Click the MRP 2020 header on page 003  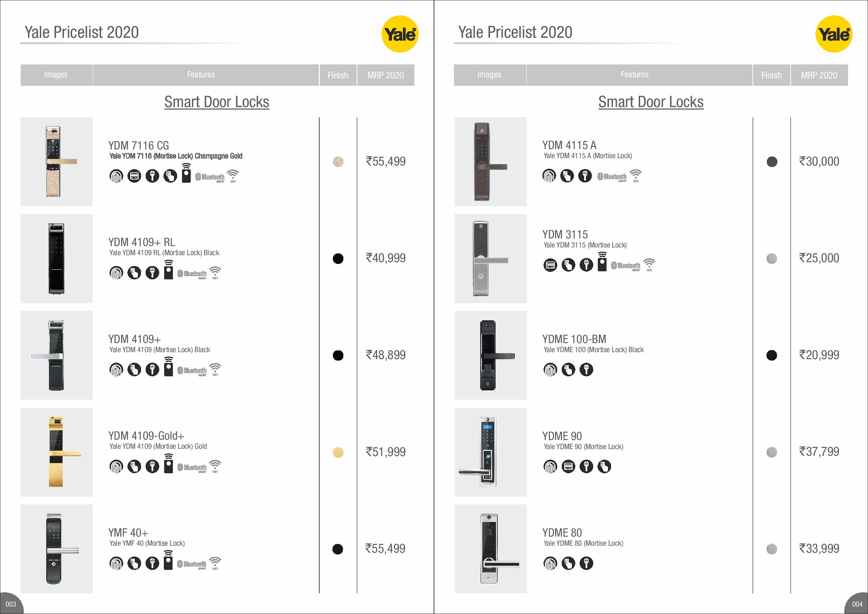pos(385,75)
